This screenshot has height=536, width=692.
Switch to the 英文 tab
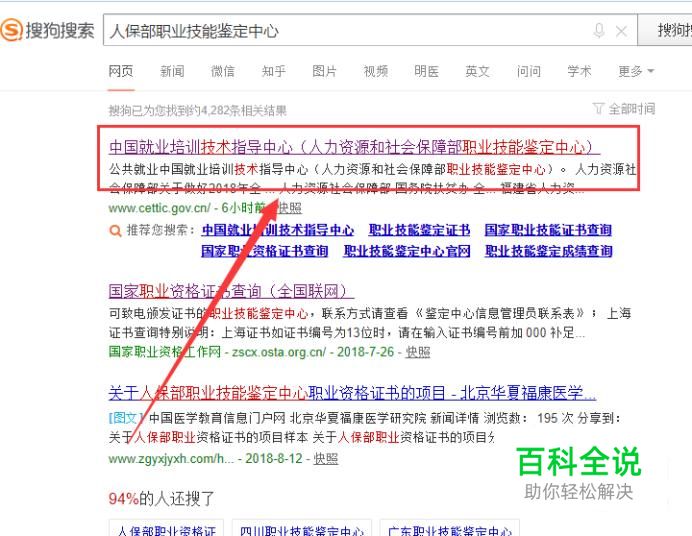pos(478,71)
